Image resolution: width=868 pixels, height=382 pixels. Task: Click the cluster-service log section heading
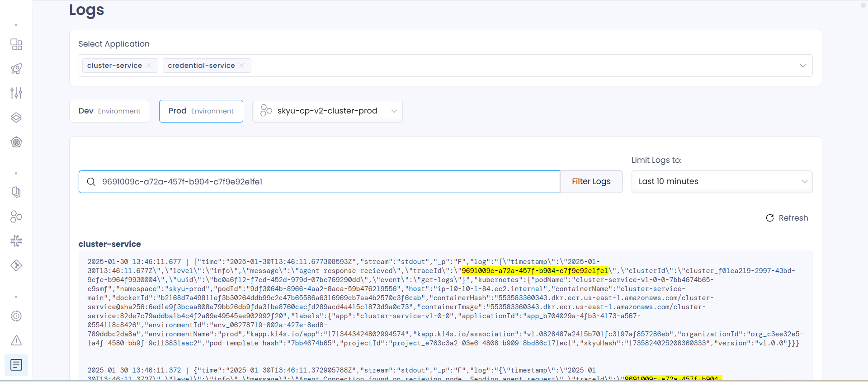pyautogui.click(x=109, y=244)
